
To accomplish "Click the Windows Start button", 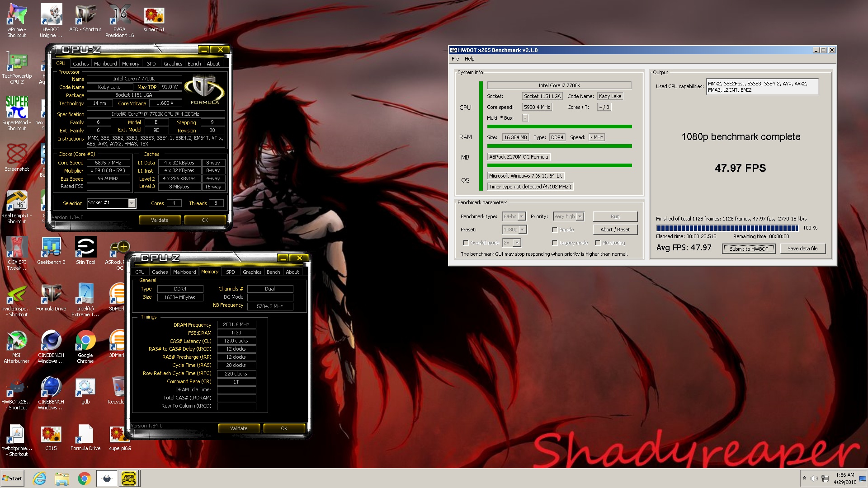I will pyautogui.click(x=13, y=479).
